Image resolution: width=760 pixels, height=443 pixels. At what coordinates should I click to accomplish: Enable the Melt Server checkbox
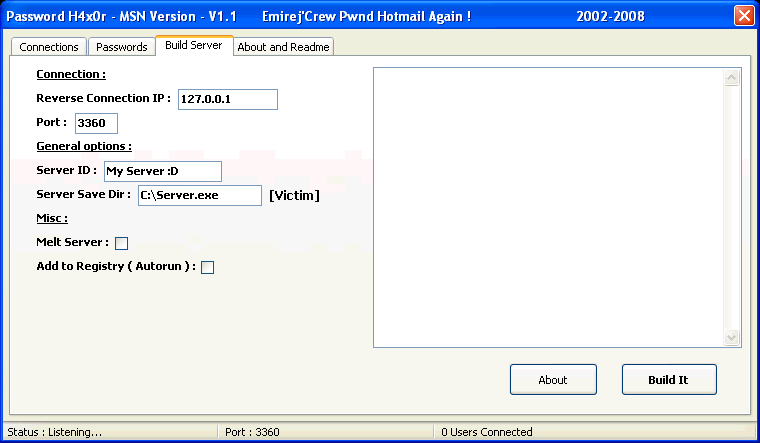[x=122, y=243]
